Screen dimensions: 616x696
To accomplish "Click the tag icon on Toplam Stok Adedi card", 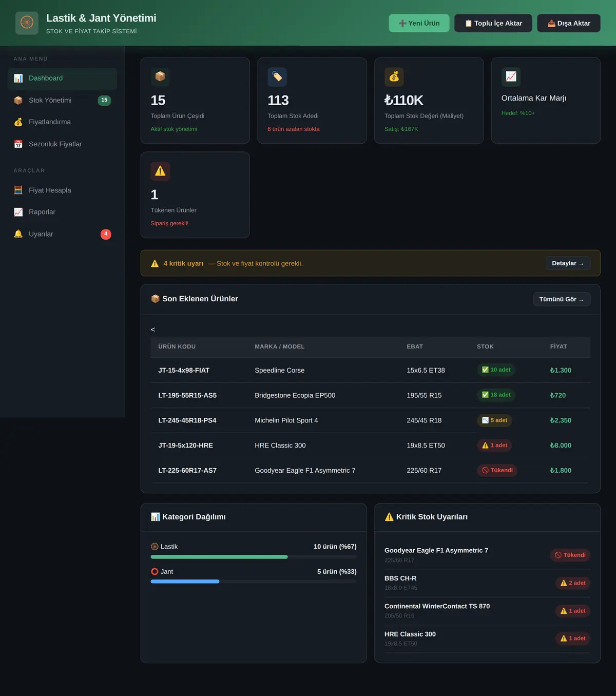I will point(277,76).
